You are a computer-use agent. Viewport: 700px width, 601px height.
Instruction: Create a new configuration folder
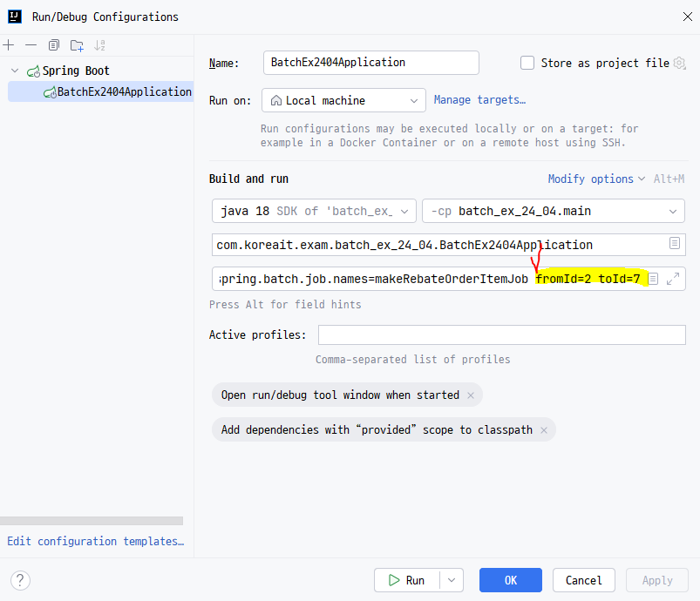coord(77,45)
